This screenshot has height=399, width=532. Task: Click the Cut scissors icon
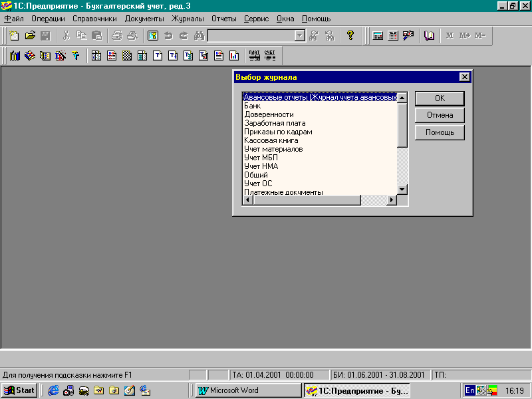(66, 36)
